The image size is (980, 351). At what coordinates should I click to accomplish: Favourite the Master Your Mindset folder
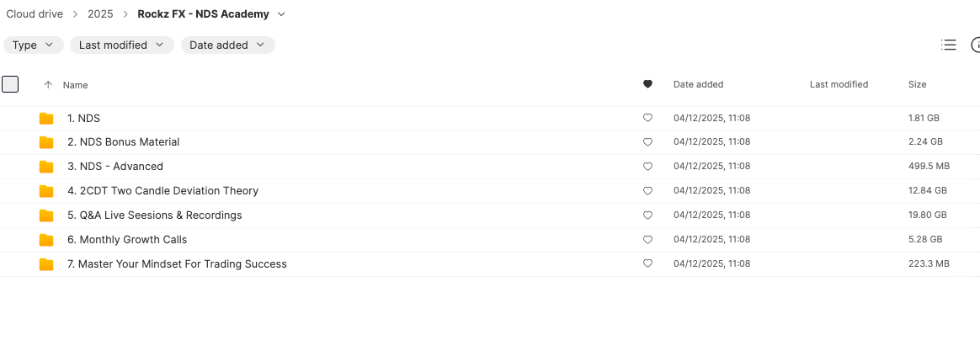[647, 264]
